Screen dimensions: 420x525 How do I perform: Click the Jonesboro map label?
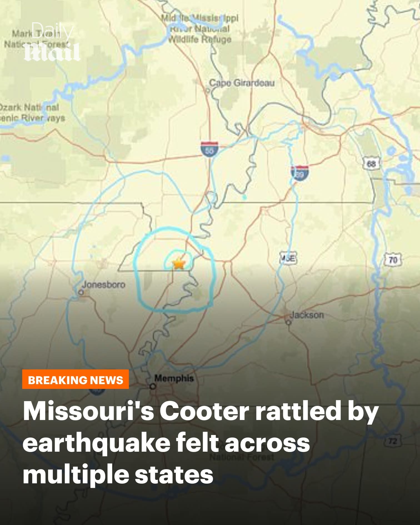pos(104,285)
